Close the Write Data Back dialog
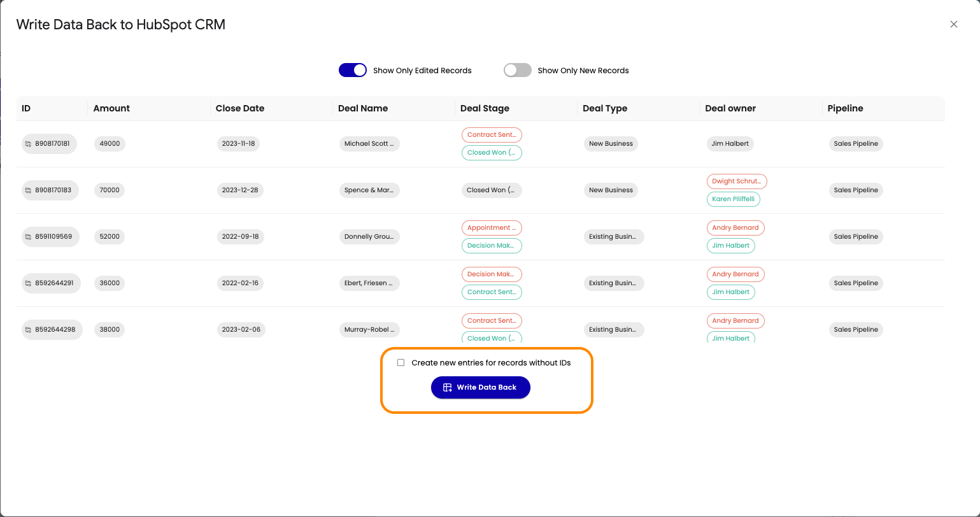Viewport: 980px width, 517px height. (x=953, y=24)
